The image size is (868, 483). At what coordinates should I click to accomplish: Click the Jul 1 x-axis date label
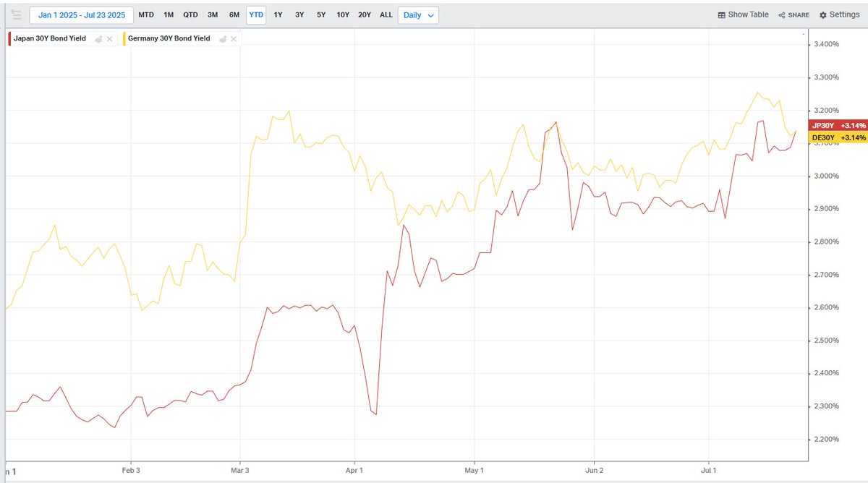tap(708, 470)
